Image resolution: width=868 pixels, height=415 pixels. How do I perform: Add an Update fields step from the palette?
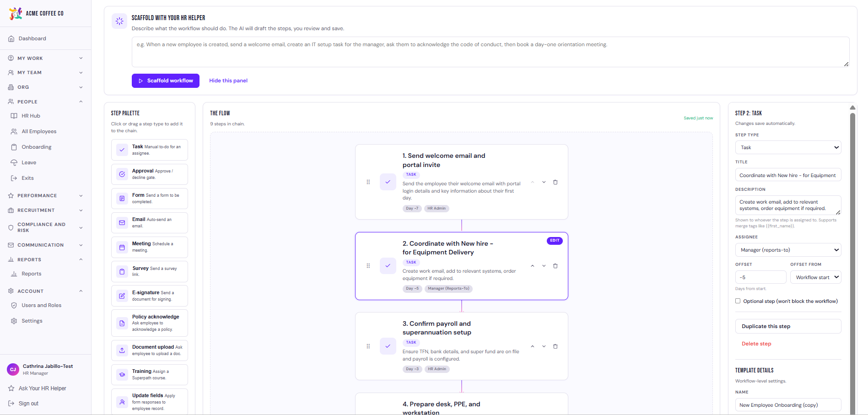(x=149, y=402)
